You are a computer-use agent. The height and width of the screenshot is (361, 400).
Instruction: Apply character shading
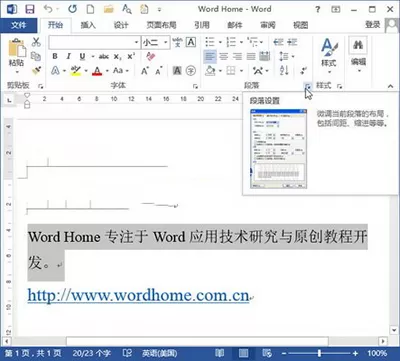pyautogui.click(x=177, y=71)
